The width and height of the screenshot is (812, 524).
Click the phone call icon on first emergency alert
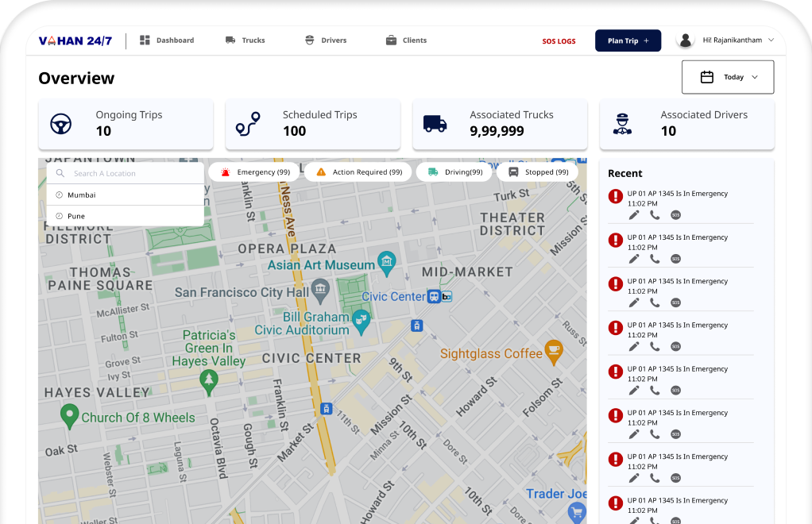tap(655, 215)
